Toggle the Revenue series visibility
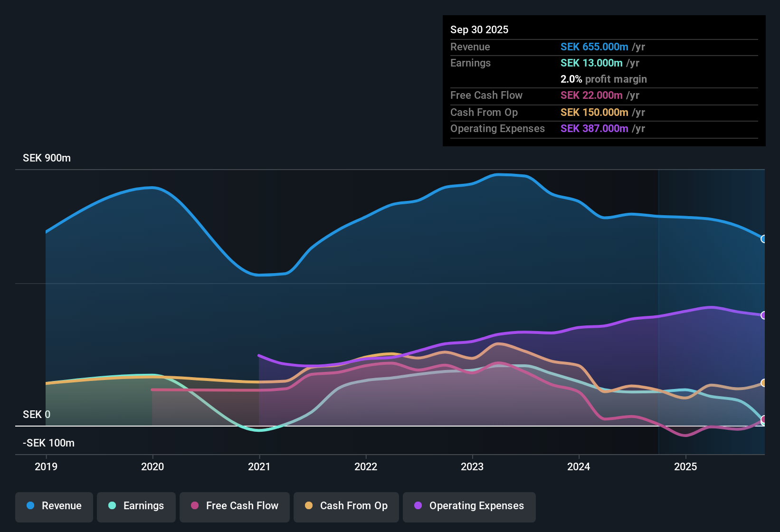This screenshot has width=780, height=532. 54,506
